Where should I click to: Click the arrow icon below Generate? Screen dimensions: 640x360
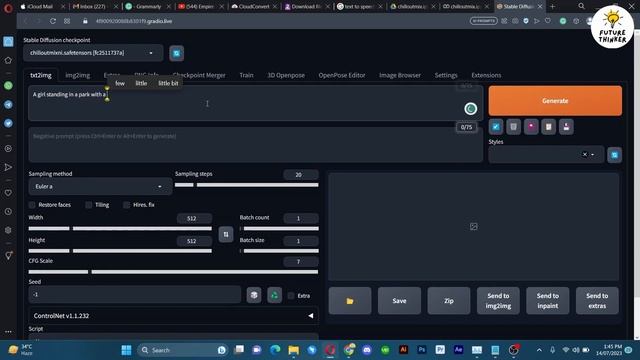tap(496, 127)
